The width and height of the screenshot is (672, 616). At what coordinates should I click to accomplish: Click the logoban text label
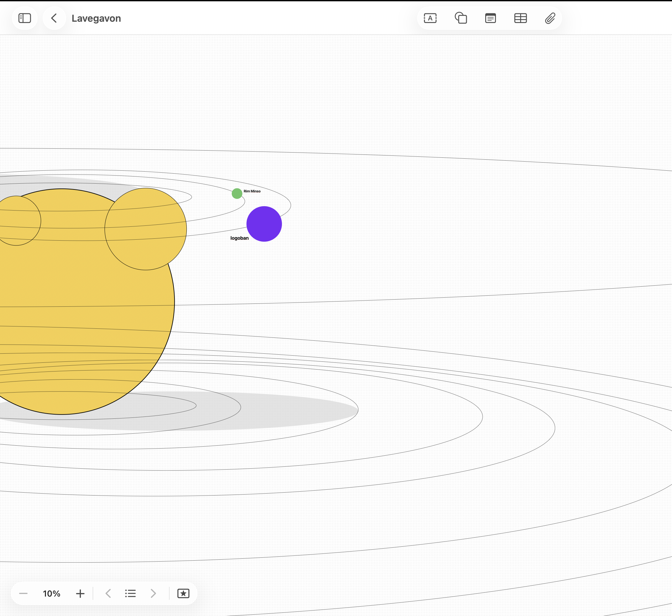coord(239,238)
